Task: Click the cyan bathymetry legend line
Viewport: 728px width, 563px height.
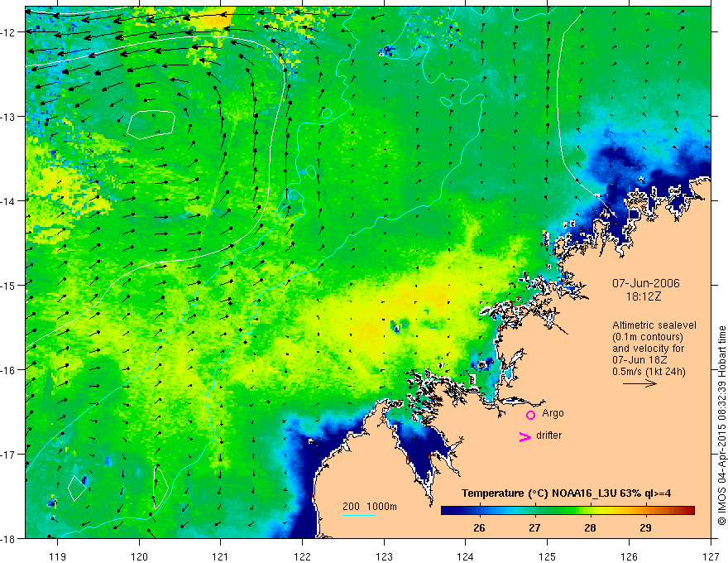Action: 359,515
